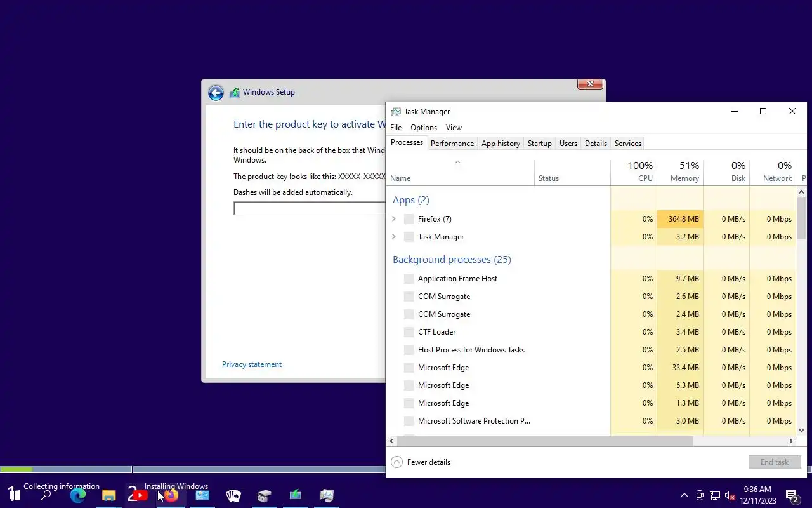Open the Task Manager taskbar icon

tap(327, 495)
